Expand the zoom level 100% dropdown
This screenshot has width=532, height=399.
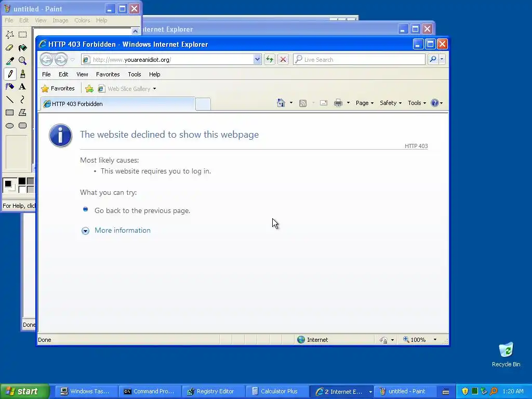pos(435,340)
